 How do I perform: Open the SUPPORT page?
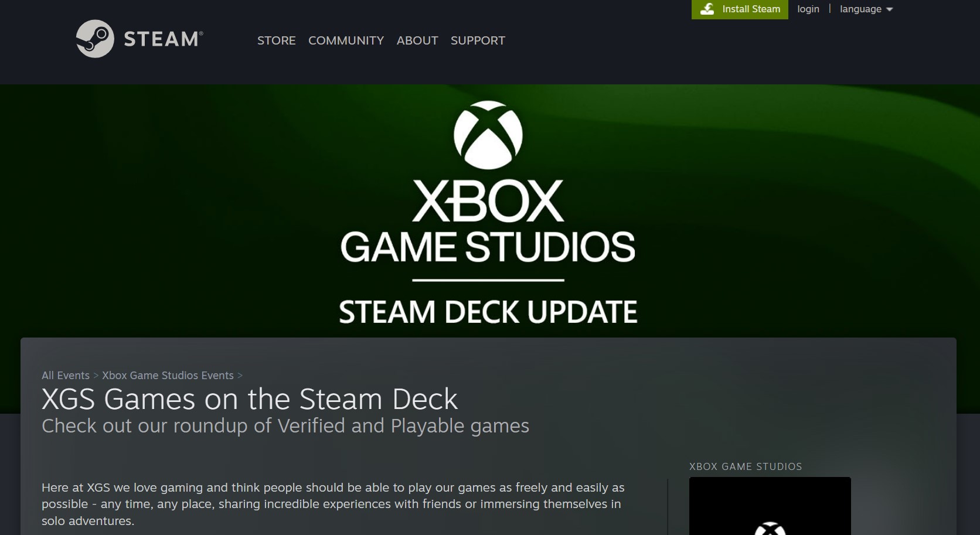pyautogui.click(x=478, y=40)
